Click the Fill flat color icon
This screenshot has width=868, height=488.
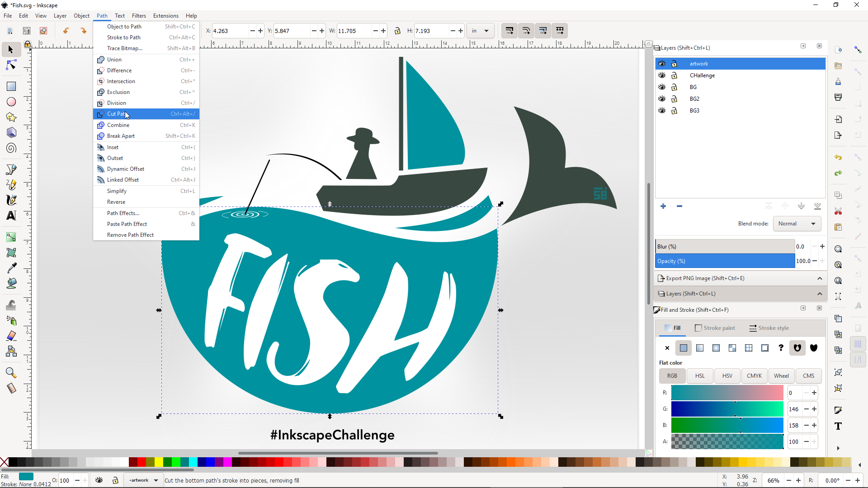[x=683, y=348]
